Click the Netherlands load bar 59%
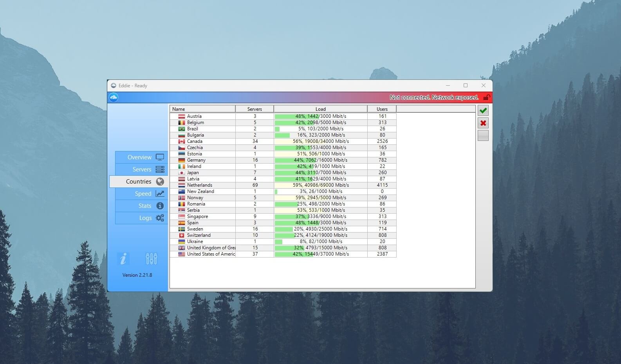Viewport: 621px width, 364px height. click(x=321, y=185)
